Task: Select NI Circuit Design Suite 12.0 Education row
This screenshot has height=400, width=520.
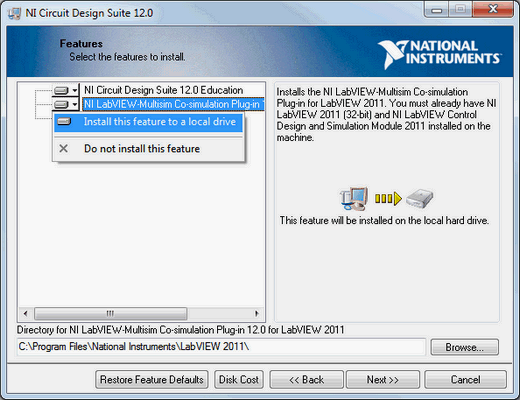Action: [x=163, y=90]
